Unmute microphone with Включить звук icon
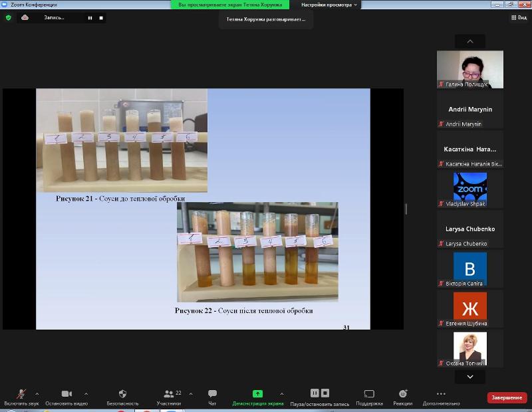This screenshot has width=532, height=412. (x=21, y=394)
